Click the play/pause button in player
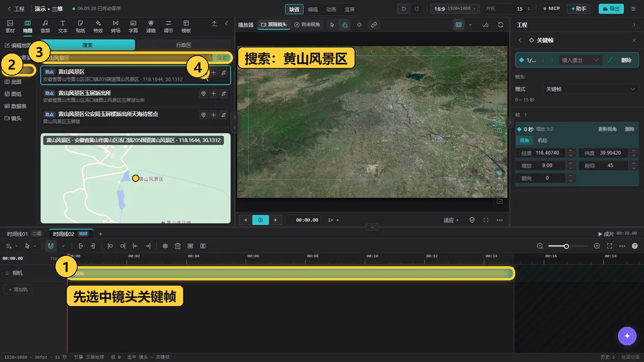 [x=260, y=220]
